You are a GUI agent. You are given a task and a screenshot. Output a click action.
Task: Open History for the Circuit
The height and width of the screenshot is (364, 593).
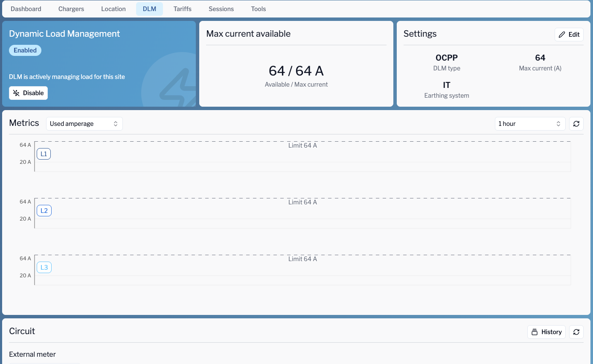pyautogui.click(x=546, y=332)
